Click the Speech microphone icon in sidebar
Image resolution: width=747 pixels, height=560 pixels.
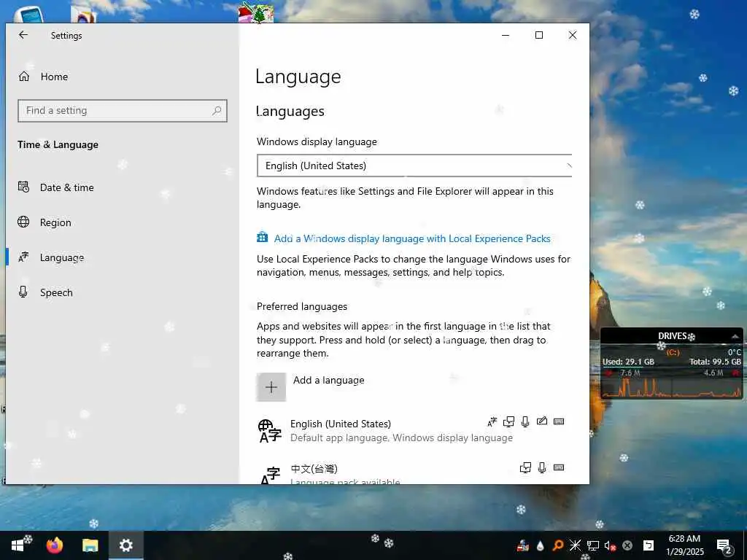23,292
